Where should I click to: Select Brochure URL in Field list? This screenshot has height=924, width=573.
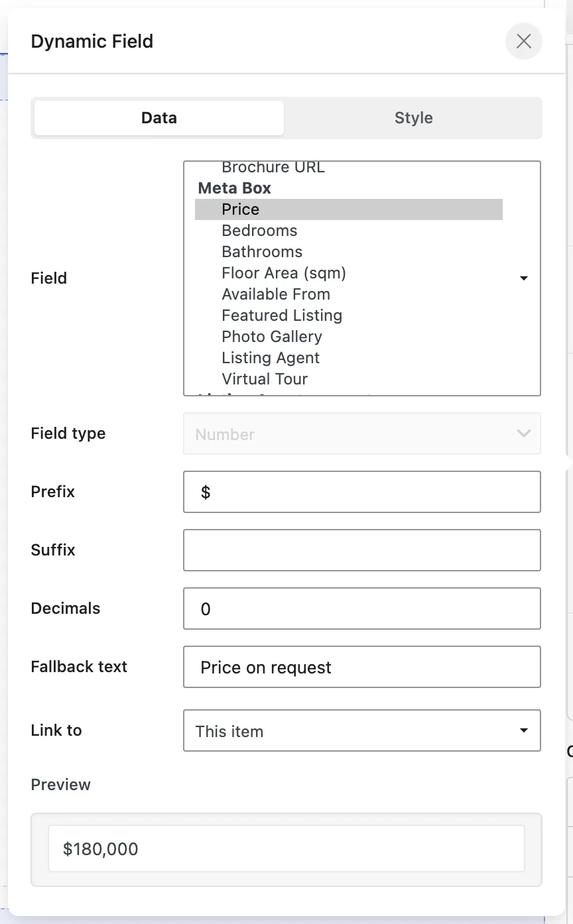click(x=273, y=167)
